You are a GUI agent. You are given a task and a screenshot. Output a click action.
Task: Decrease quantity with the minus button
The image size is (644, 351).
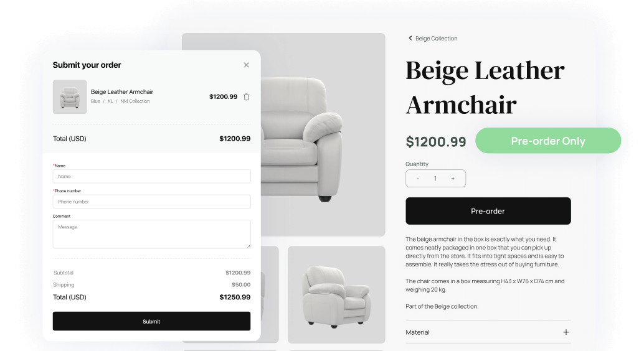[x=418, y=178]
